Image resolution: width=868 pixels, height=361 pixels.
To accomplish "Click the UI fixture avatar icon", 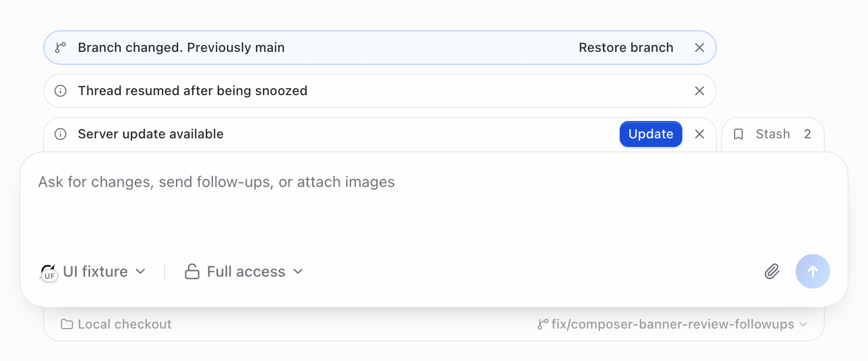I will click(49, 272).
